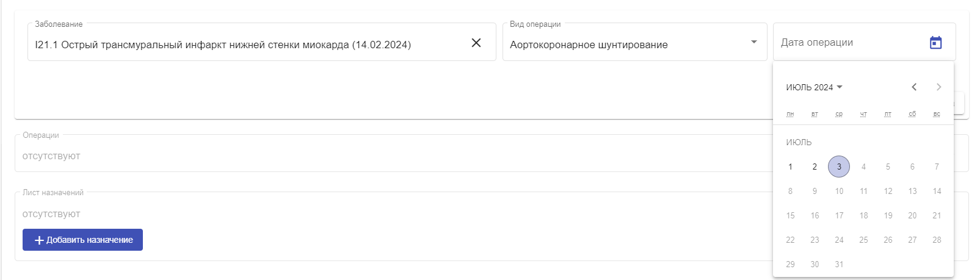Image resolution: width=980 pixels, height=280 pixels.
Task: Click the next month arrow in the calendar
Action: click(938, 87)
